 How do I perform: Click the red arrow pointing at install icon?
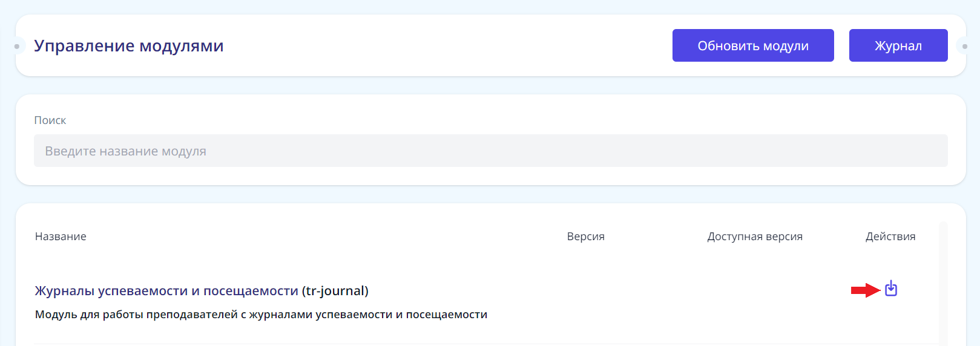pyautogui.click(x=865, y=290)
